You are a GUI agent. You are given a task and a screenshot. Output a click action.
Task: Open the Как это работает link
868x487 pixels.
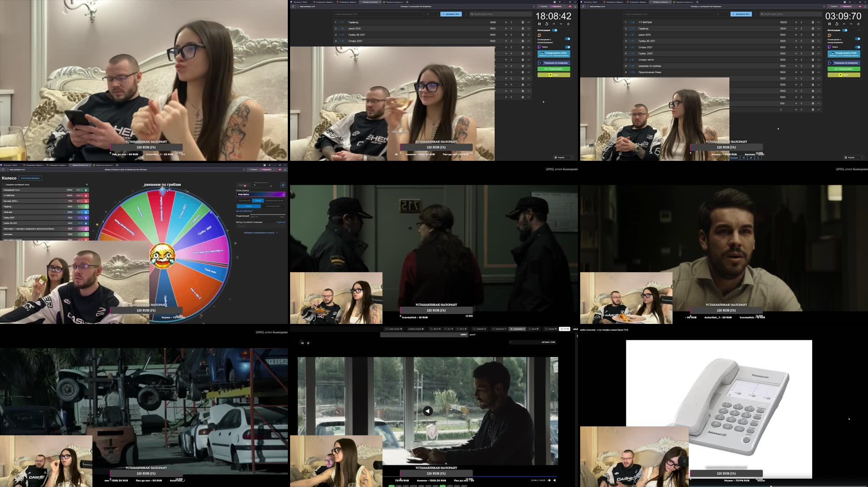[244, 211]
